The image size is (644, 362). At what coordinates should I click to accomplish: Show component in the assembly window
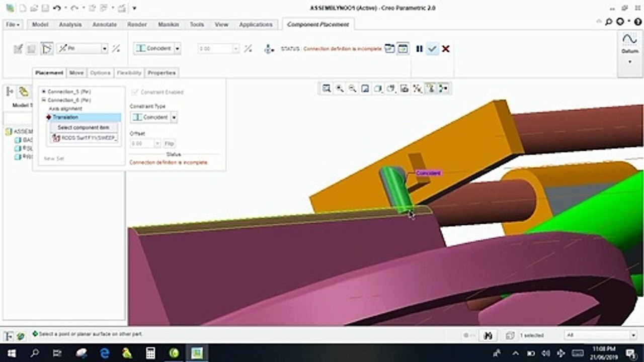(x=403, y=48)
